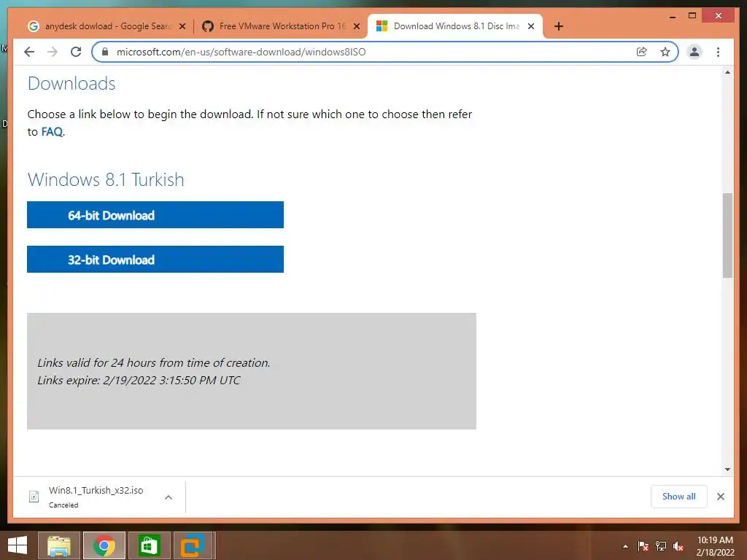This screenshot has height=560, width=747.
Task: Open File Explorer from taskbar
Action: pyautogui.click(x=58, y=545)
